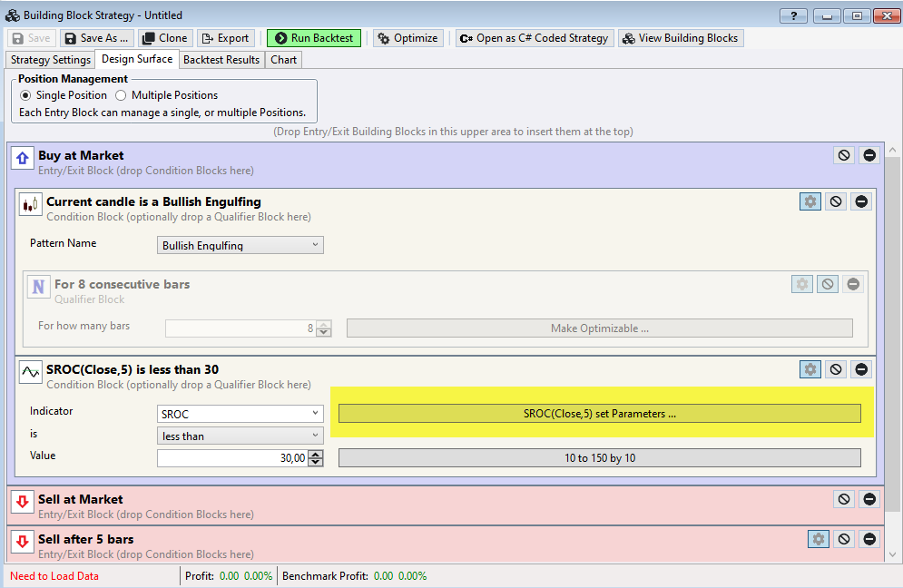Open the Indicator dropdown
The image size is (903, 588).
(x=240, y=413)
